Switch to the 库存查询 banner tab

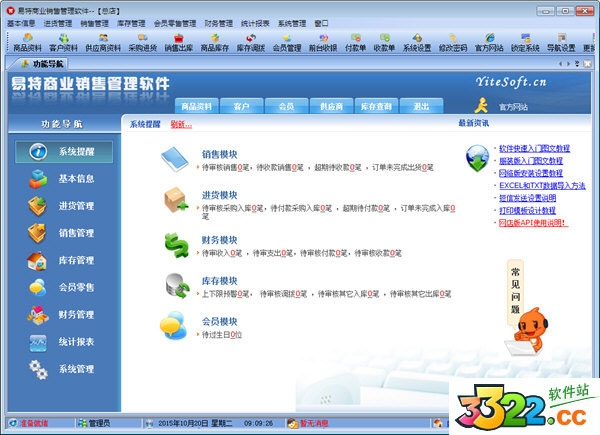coord(377,106)
